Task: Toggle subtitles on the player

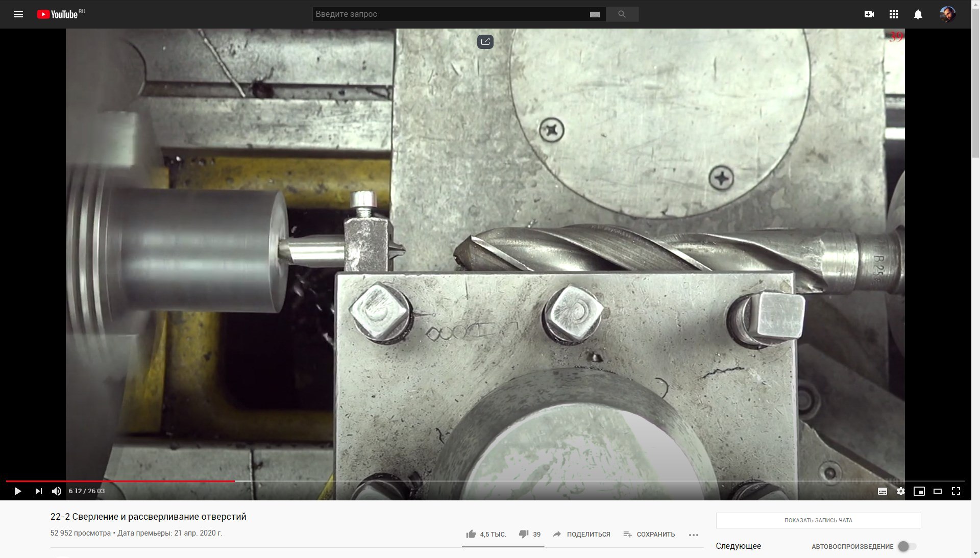Action: tap(882, 491)
